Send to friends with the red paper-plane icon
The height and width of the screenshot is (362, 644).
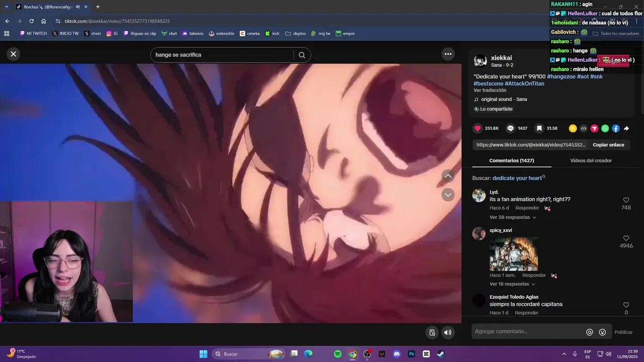pyautogui.click(x=594, y=128)
